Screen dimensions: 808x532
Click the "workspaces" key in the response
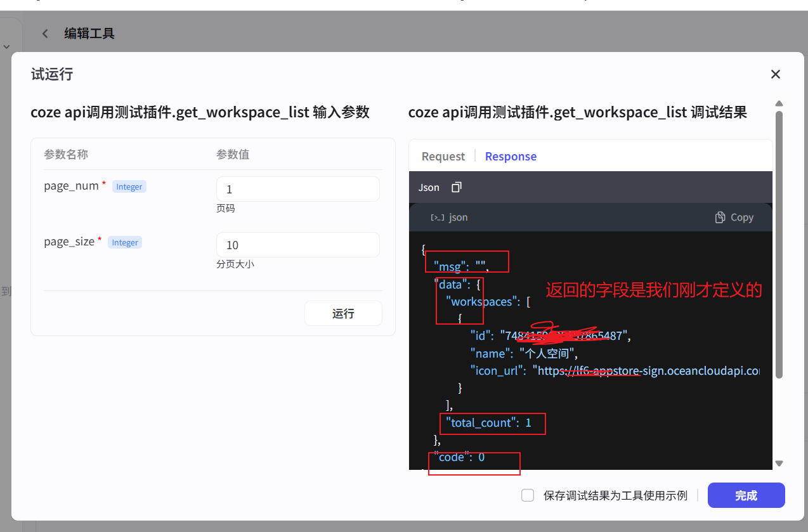(481, 302)
